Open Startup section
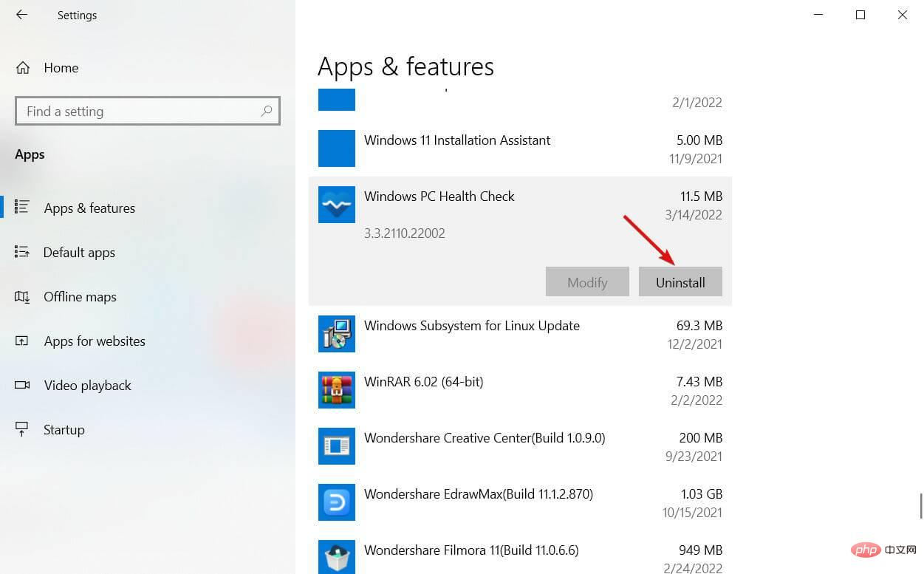 point(64,430)
